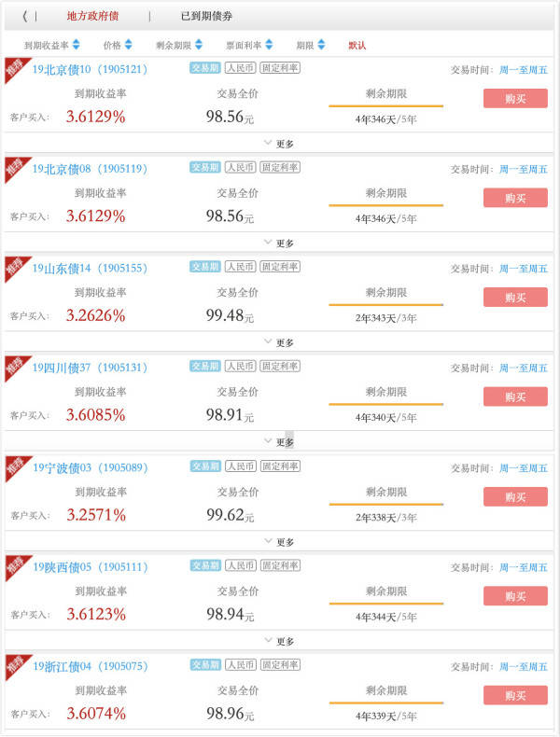Click 交易期 badge on 19山东债14

tap(205, 267)
